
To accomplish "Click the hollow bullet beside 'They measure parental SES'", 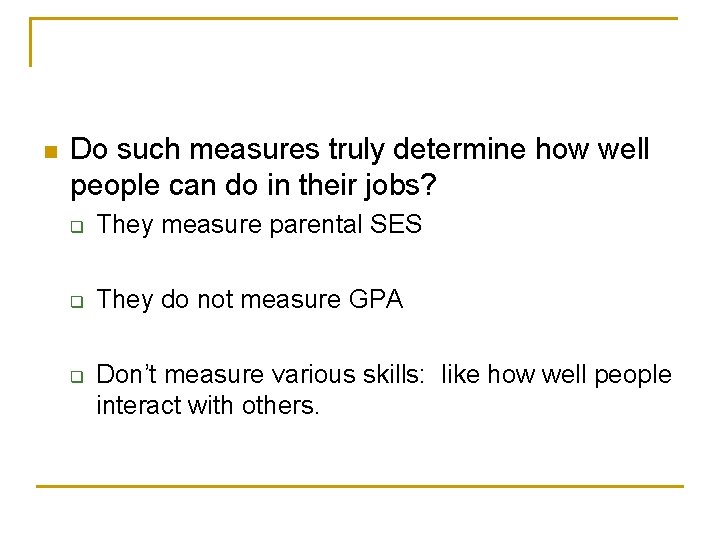I will click(x=77, y=226).
